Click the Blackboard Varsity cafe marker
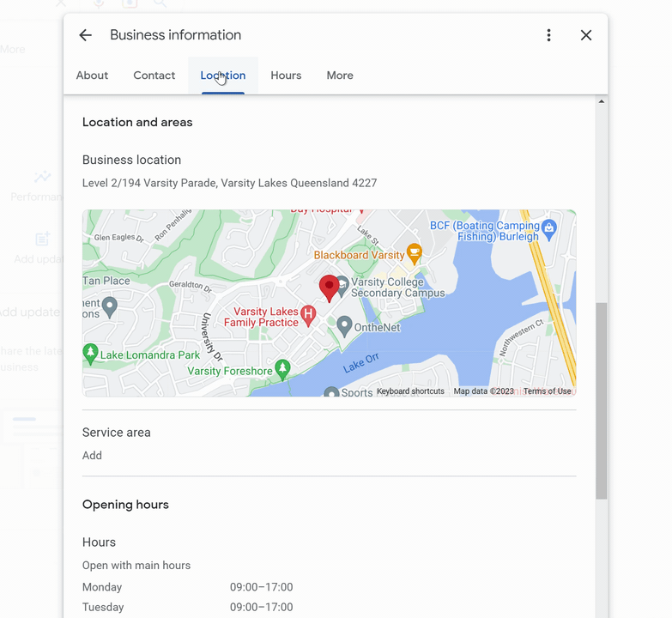 point(414,253)
